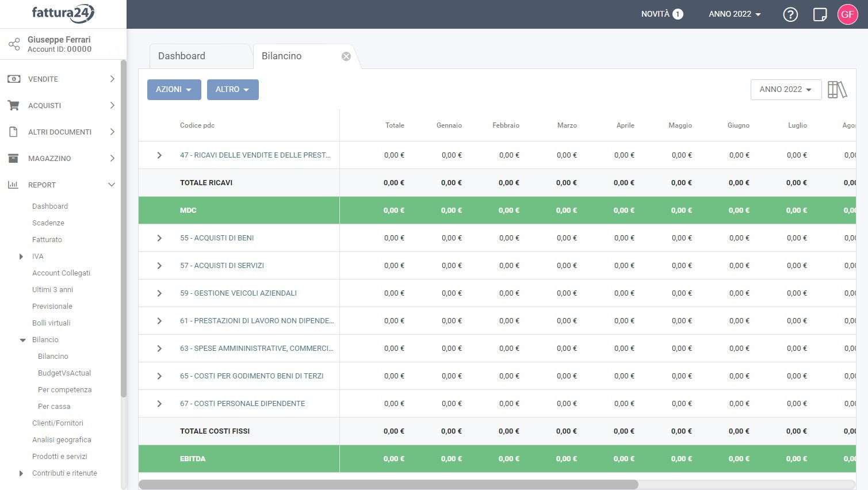Viewport: 868px width, 490px height.
Task: Click the Acquisti shopping cart icon
Action: point(14,105)
